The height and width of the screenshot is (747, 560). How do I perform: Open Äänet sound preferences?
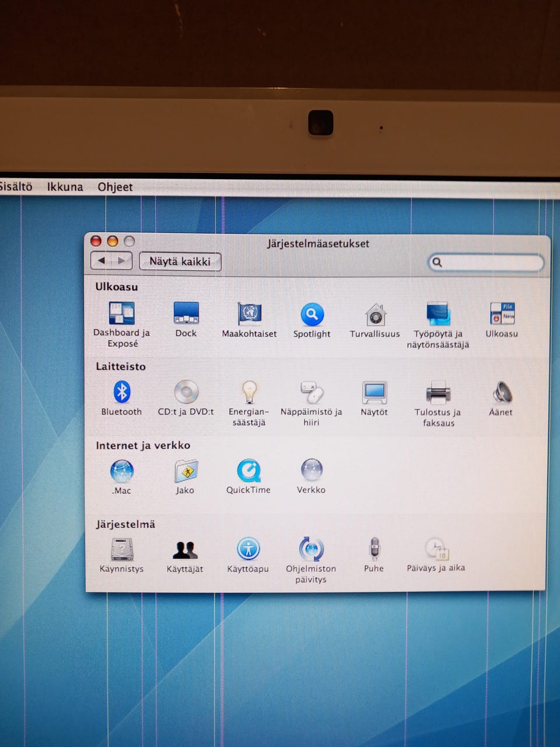(x=501, y=393)
